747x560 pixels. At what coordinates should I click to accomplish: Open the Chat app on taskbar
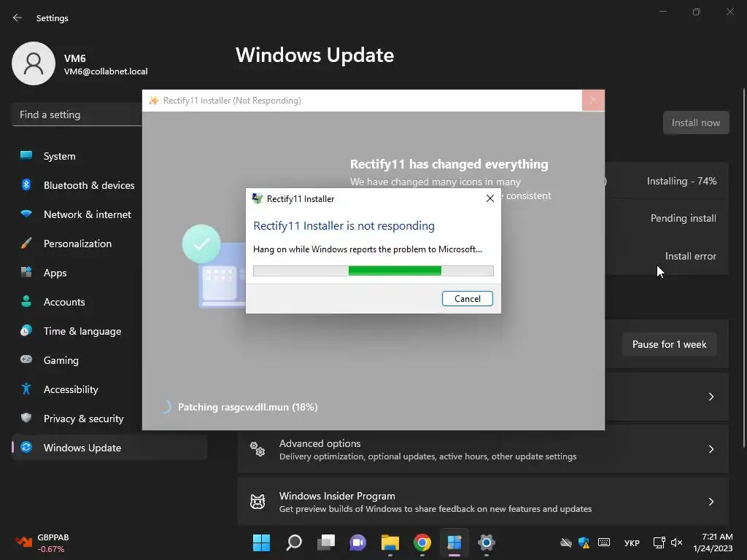[357, 542]
